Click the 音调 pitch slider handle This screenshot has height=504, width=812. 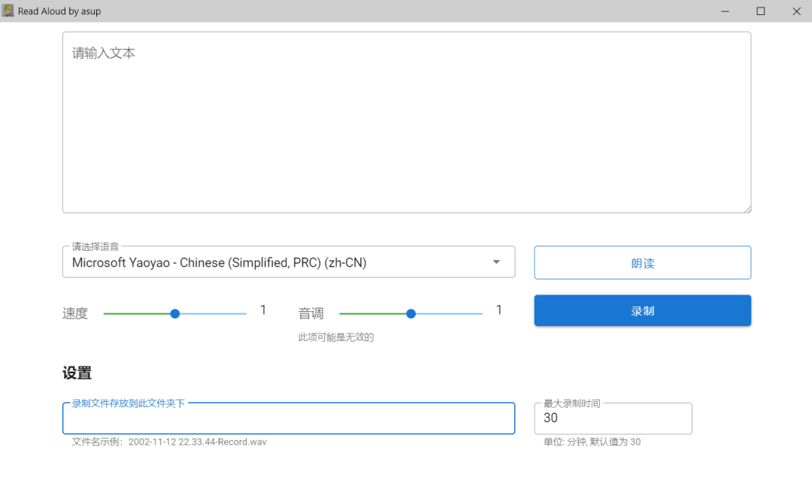(x=411, y=313)
